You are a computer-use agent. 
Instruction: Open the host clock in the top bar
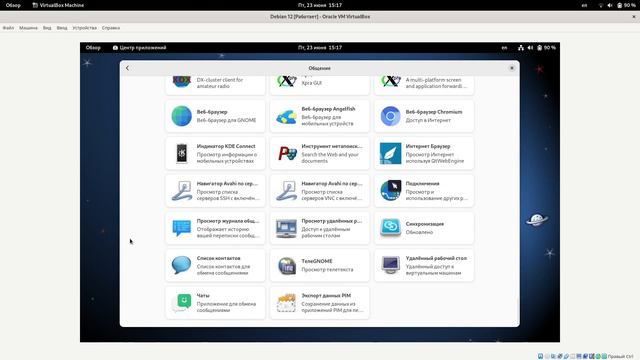tap(320, 5)
